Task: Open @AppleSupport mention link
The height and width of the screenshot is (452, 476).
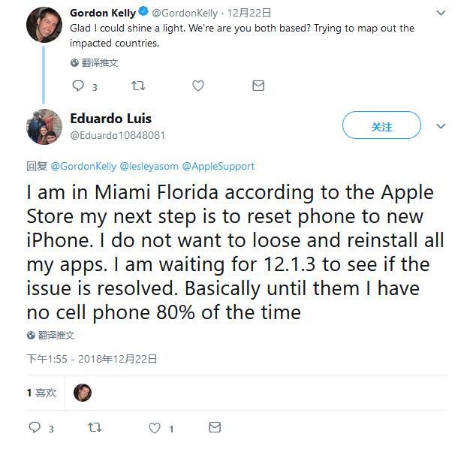Action: point(218,166)
